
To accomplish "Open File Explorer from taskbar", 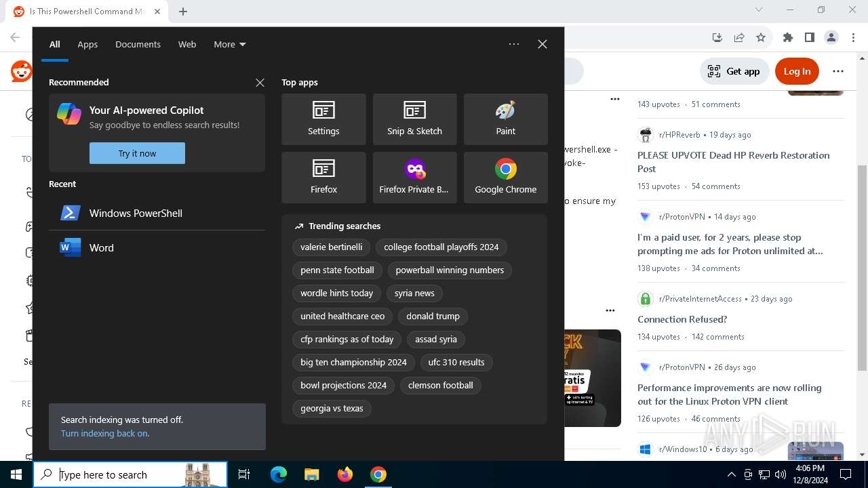I will [x=311, y=474].
